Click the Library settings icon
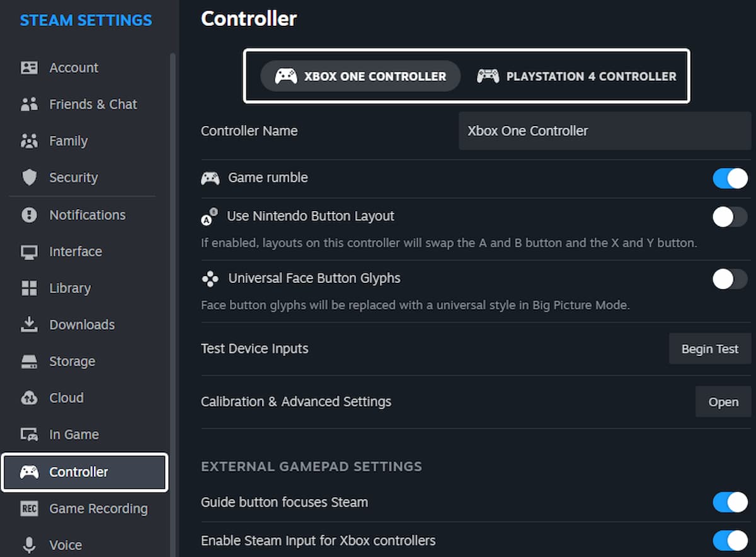 click(29, 287)
